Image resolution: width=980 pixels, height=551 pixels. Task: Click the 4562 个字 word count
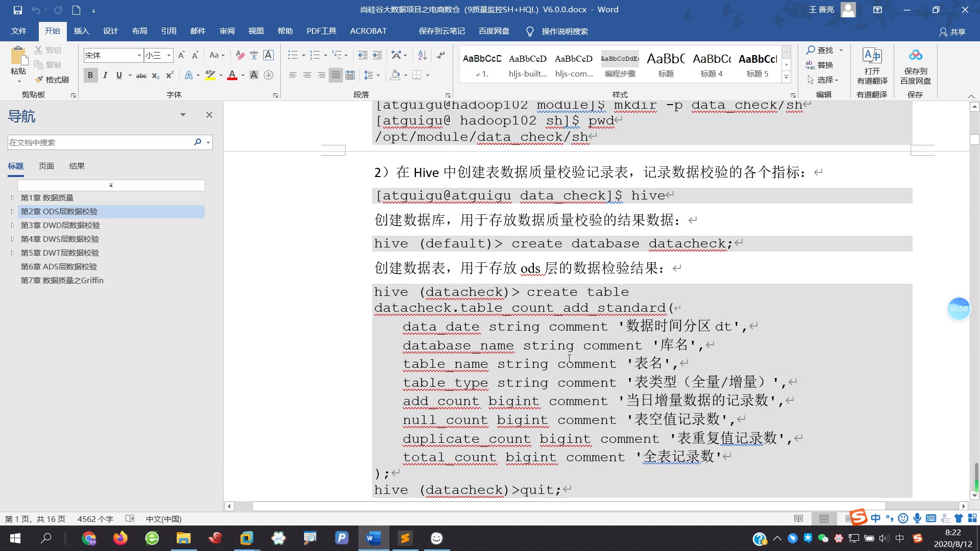[x=95, y=519]
